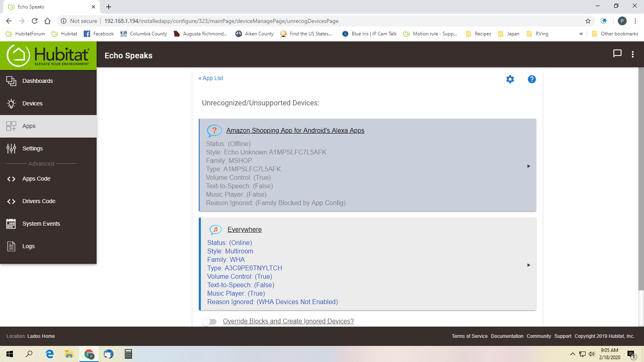Show more bookmarks with double chevron
The image size is (644, 362).
point(581,34)
